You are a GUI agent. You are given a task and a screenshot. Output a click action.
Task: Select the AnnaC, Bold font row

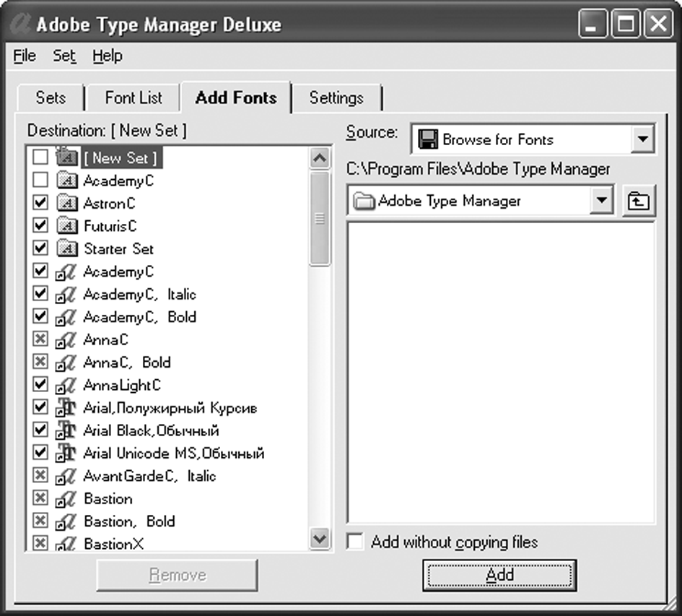127,363
